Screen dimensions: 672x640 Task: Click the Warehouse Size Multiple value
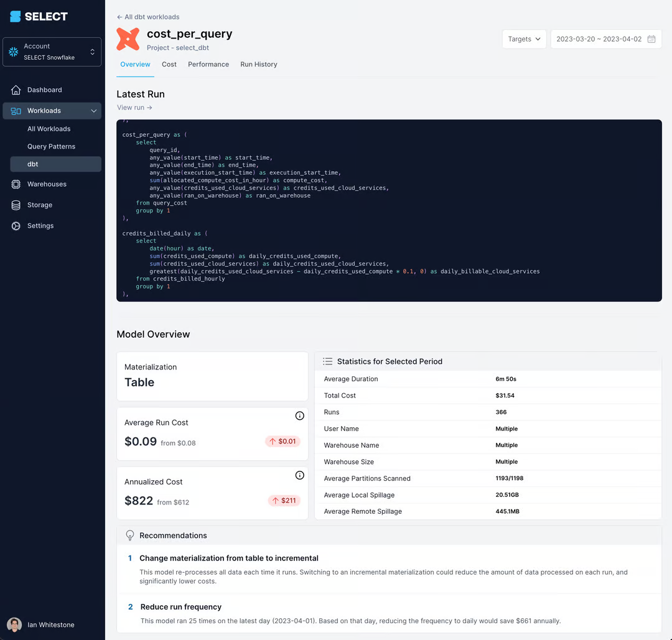[506, 461]
